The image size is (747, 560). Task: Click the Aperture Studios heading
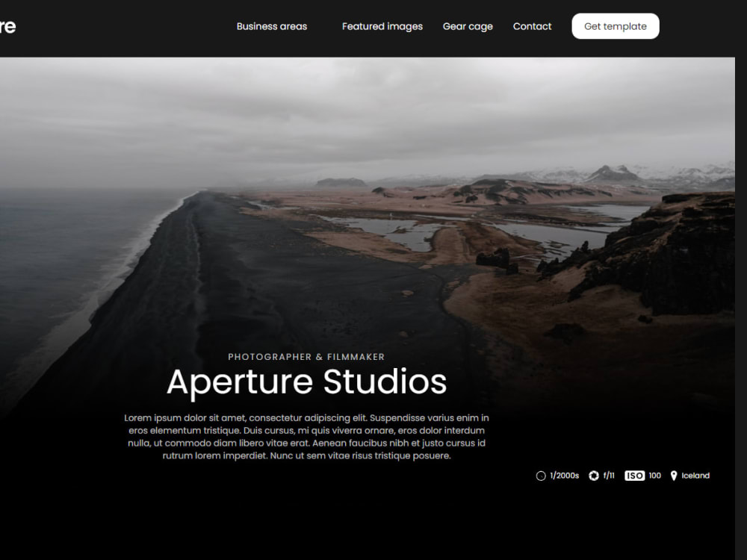tap(307, 382)
